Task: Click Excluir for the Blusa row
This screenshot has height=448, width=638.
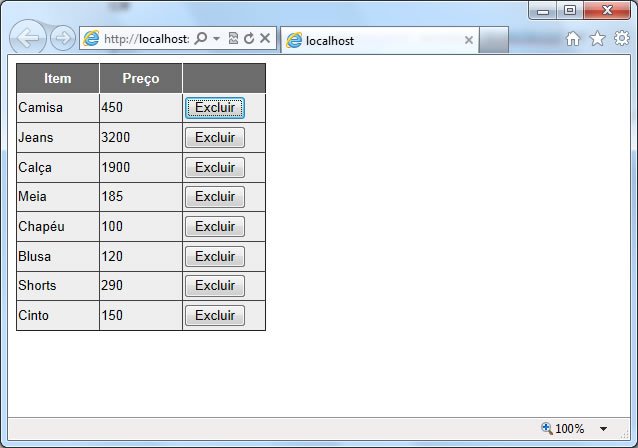Action: [215, 257]
